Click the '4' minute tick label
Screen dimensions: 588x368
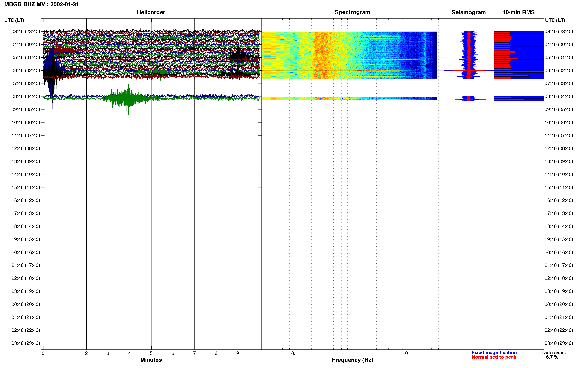point(130,353)
